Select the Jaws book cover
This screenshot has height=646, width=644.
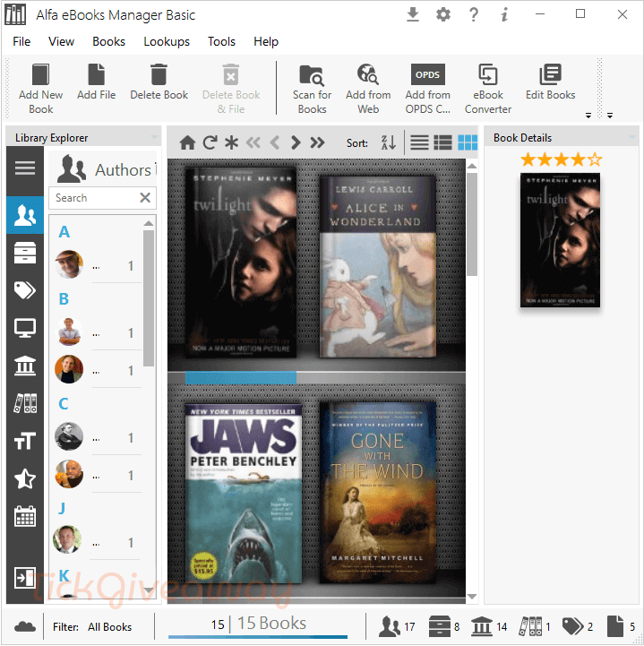[244, 493]
